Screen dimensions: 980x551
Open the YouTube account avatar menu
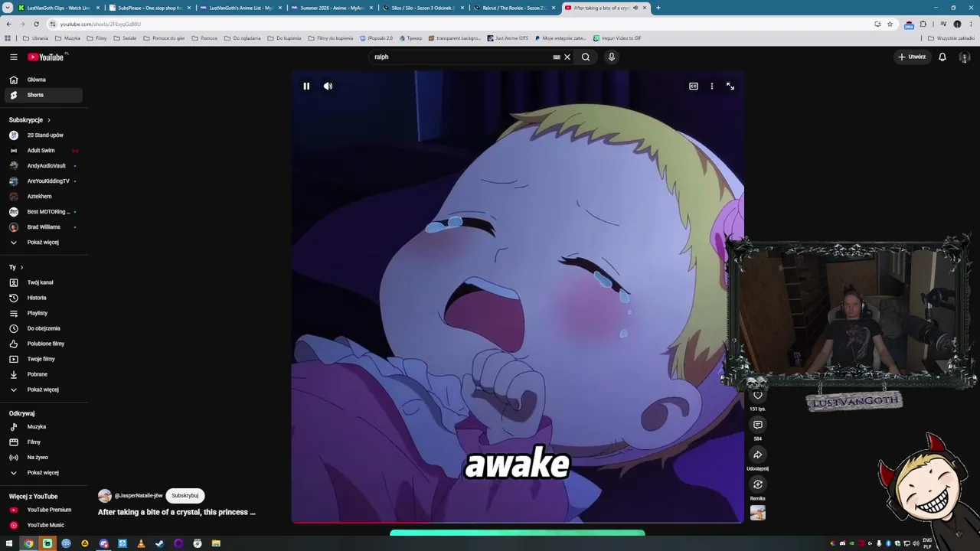click(965, 57)
